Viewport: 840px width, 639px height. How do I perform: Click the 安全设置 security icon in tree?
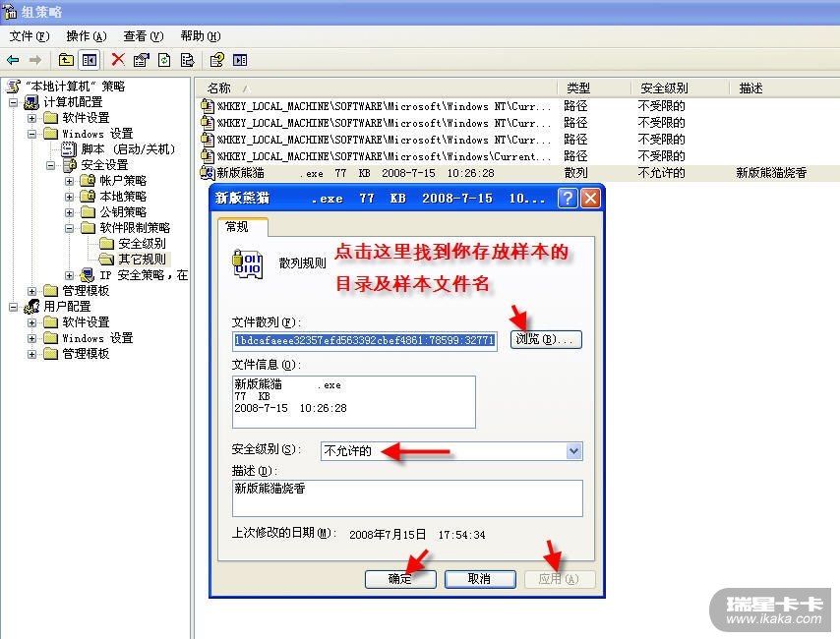pyautogui.click(x=70, y=165)
